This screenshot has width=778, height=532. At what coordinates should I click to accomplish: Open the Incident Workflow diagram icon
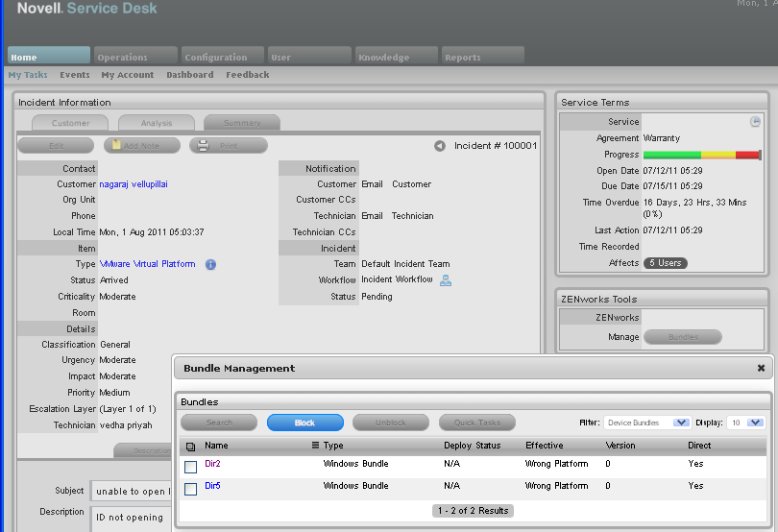coord(445,280)
